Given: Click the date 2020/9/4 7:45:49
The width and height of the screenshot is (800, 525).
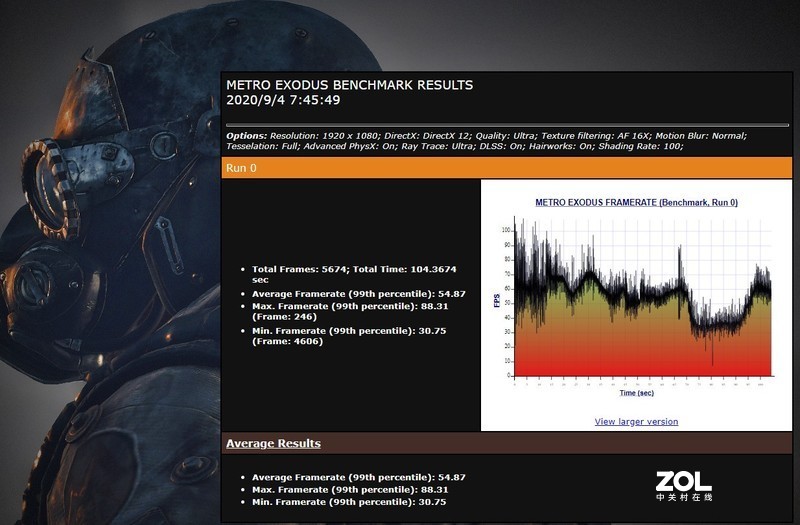Looking at the screenshot, I should [283, 99].
